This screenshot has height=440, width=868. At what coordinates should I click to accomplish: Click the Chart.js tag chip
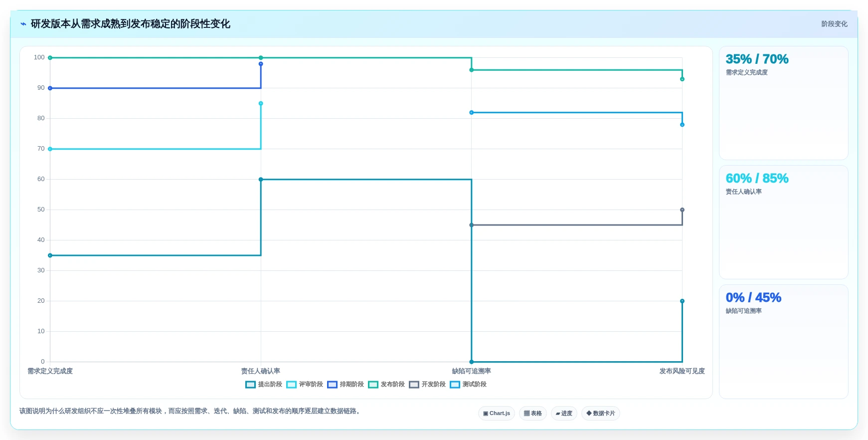pos(497,414)
